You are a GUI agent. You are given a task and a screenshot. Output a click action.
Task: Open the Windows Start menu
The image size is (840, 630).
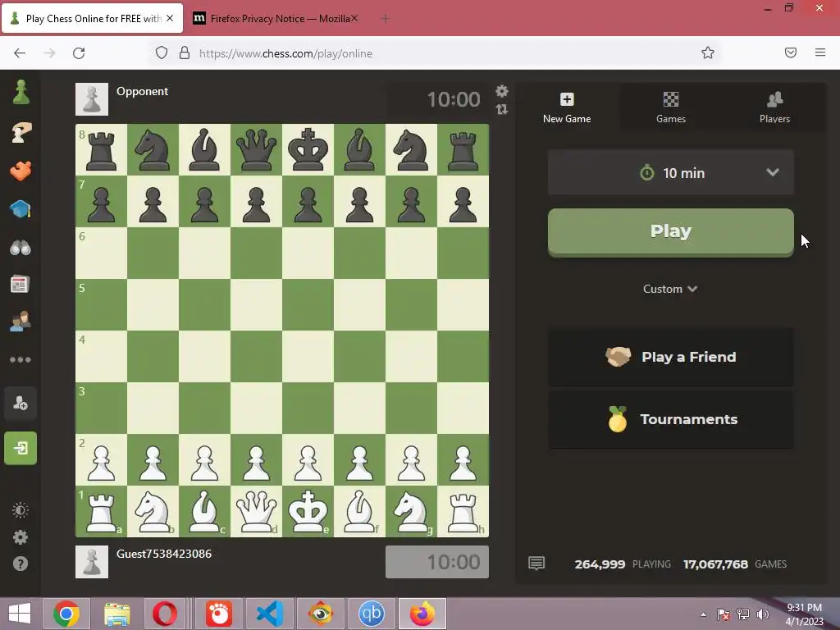point(20,614)
